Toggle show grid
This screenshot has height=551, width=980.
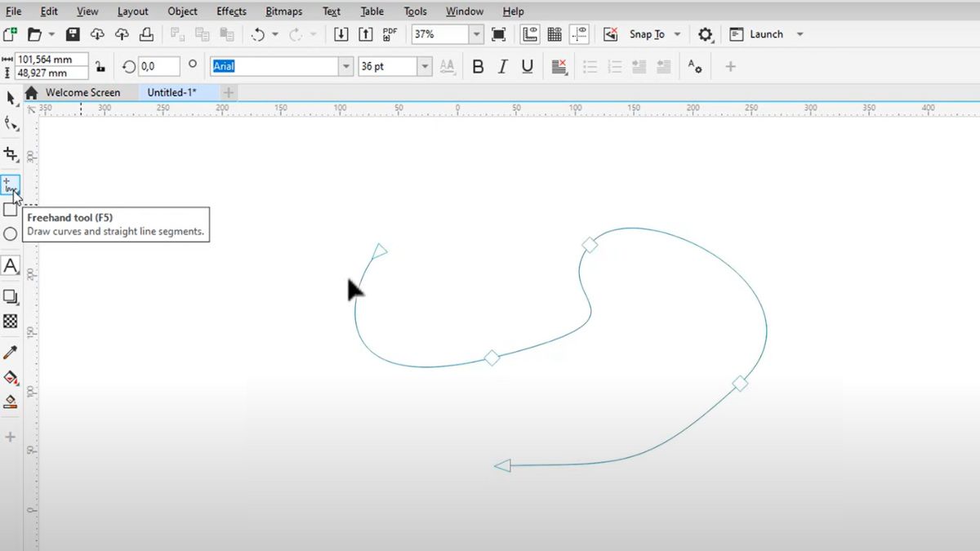(555, 34)
